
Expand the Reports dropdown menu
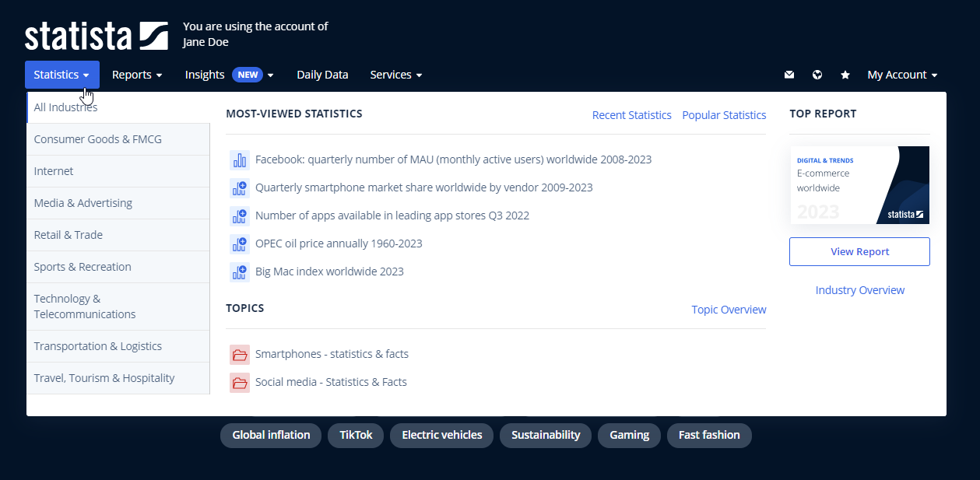coord(137,75)
